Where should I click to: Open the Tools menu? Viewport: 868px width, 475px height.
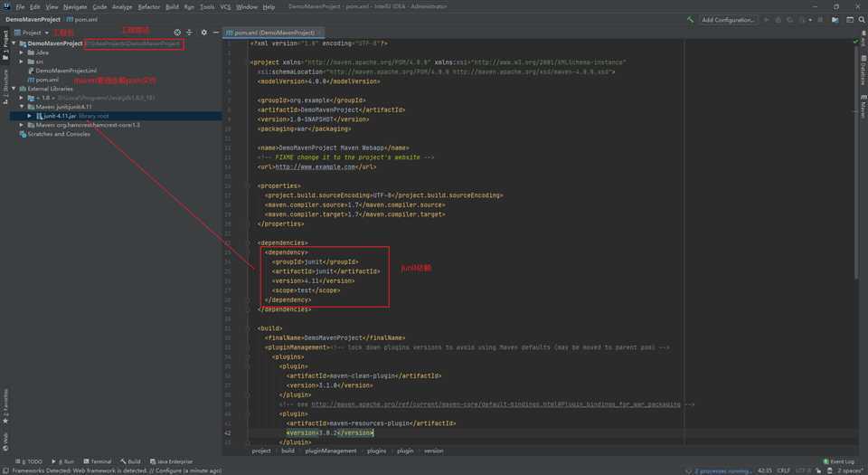click(x=207, y=6)
